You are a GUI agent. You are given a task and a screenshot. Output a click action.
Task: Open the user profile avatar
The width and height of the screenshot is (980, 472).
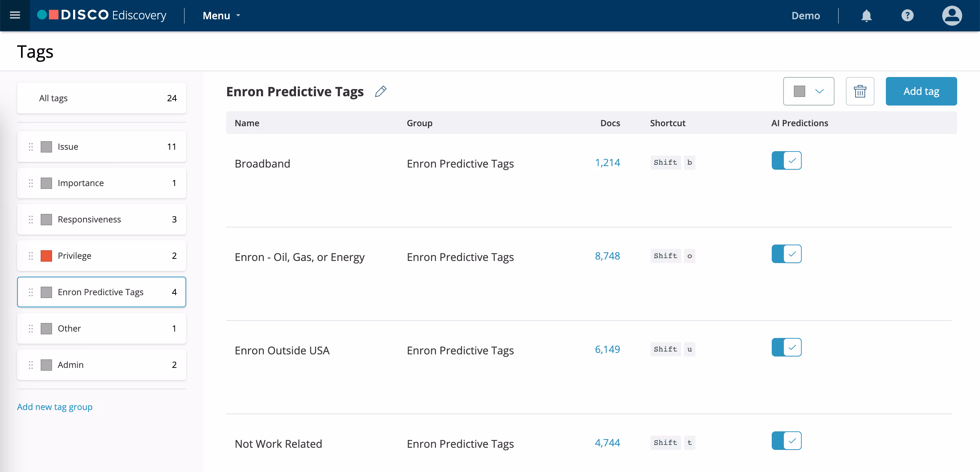tap(952, 16)
